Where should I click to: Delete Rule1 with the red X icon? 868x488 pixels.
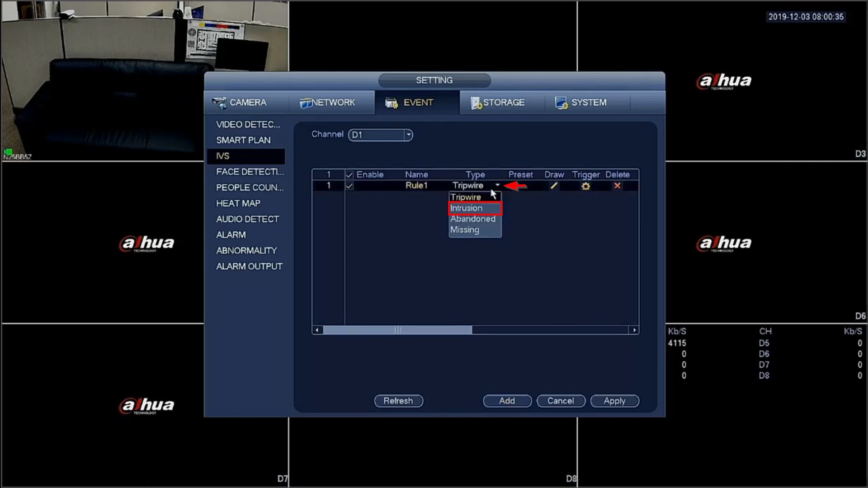(617, 186)
